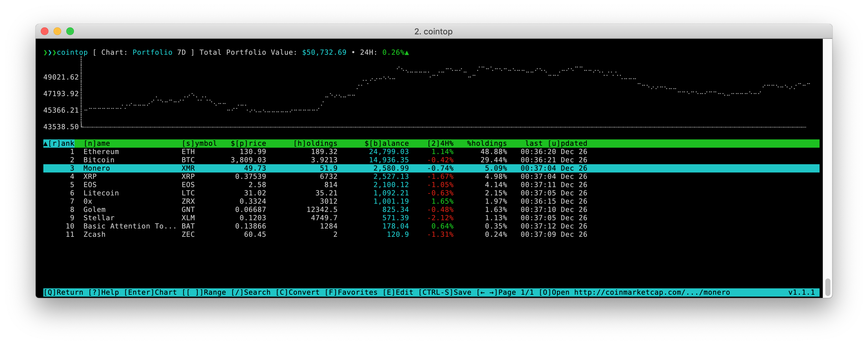Sort by the [2]4H% column header

click(x=440, y=144)
